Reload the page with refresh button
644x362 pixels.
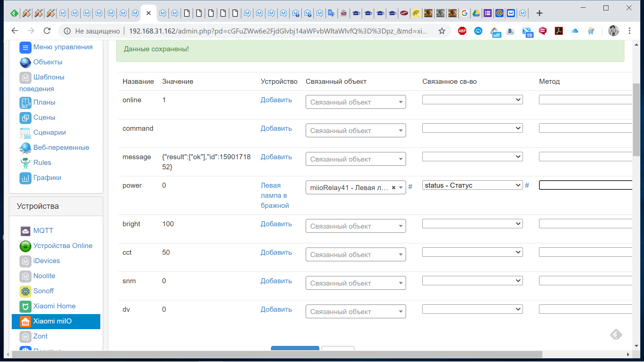click(47, 31)
